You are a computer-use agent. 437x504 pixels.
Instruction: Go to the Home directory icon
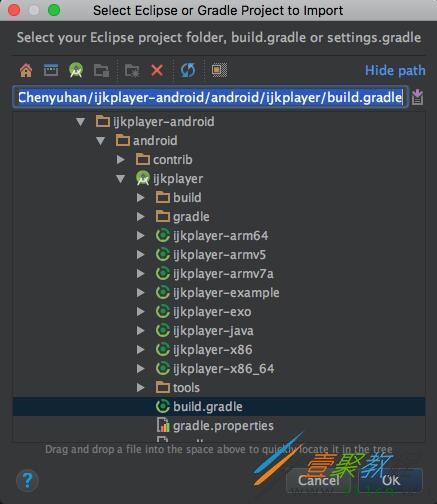point(26,70)
